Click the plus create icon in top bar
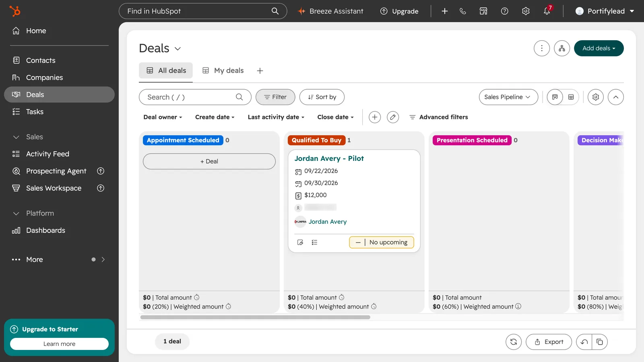The image size is (644, 362). (x=445, y=11)
